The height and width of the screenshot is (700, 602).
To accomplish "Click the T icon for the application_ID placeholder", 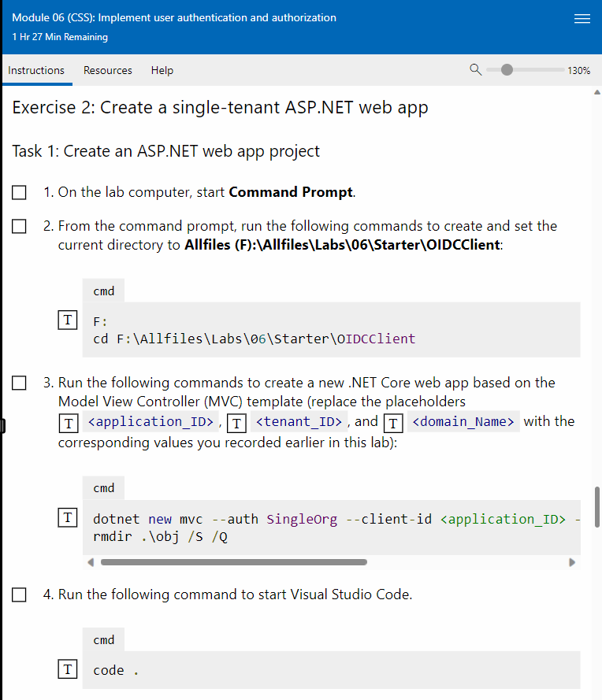I will 69,423.
